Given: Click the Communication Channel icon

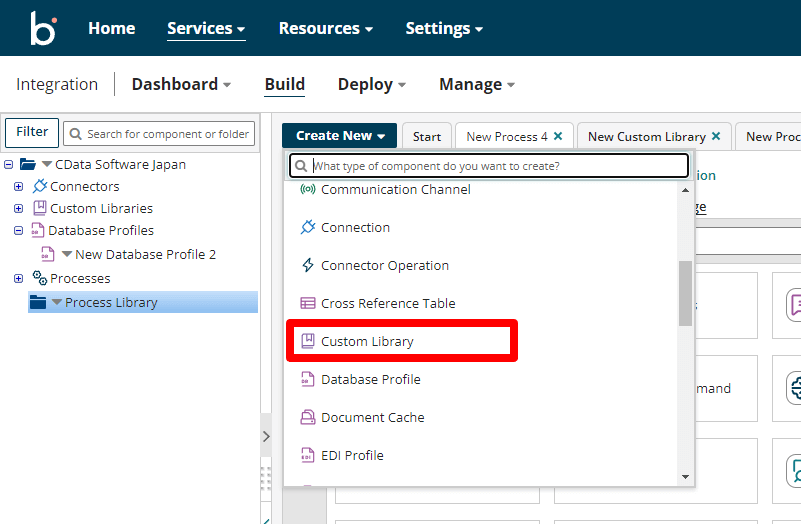Looking at the screenshot, I should [308, 190].
